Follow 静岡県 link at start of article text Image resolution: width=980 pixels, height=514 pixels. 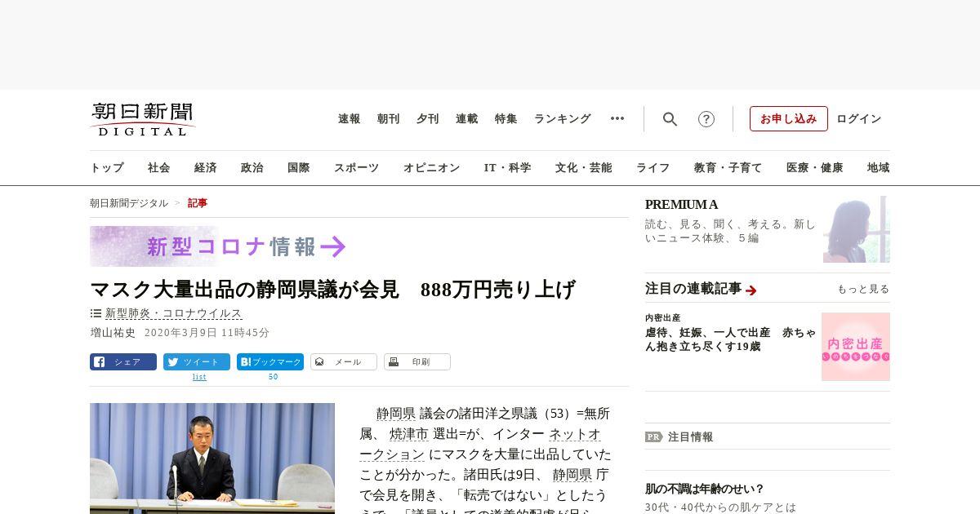[396, 414]
